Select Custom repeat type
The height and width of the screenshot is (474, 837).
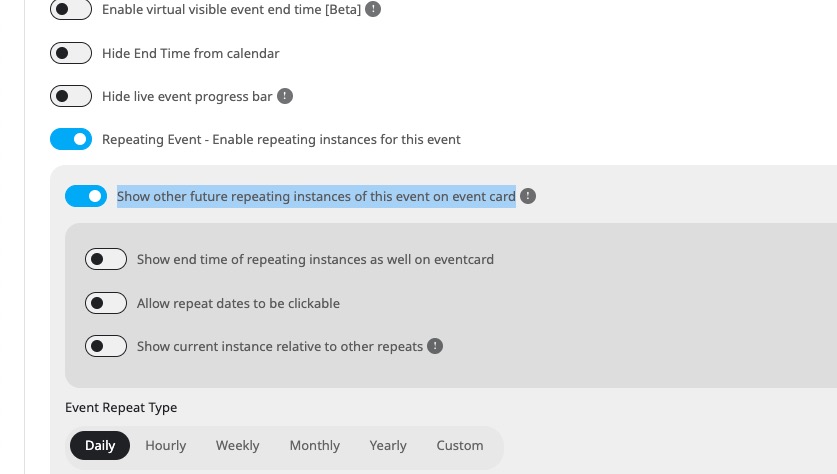point(460,445)
